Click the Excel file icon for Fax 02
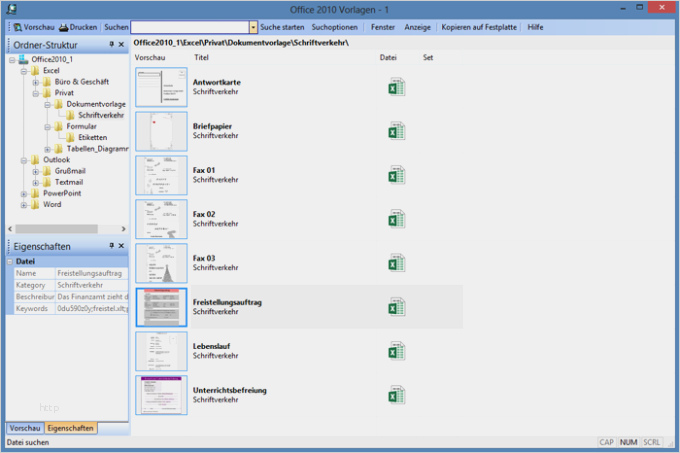 (x=395, y=219)
